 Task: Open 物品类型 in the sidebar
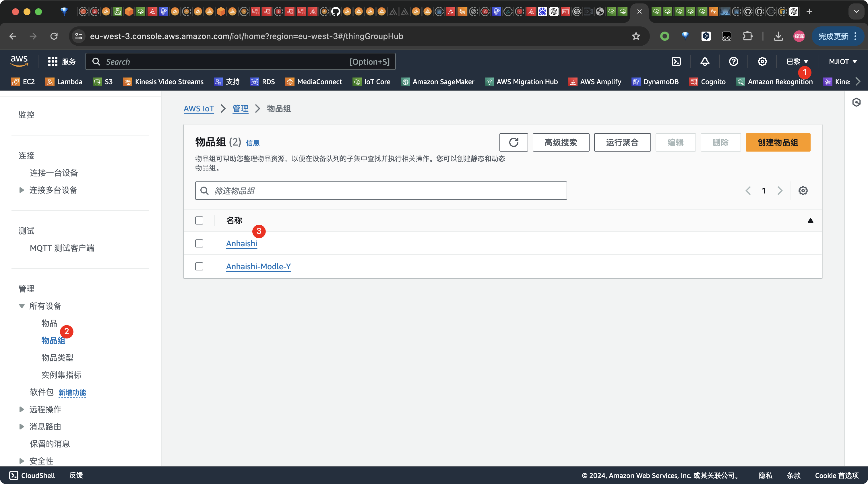pos(57,358)
